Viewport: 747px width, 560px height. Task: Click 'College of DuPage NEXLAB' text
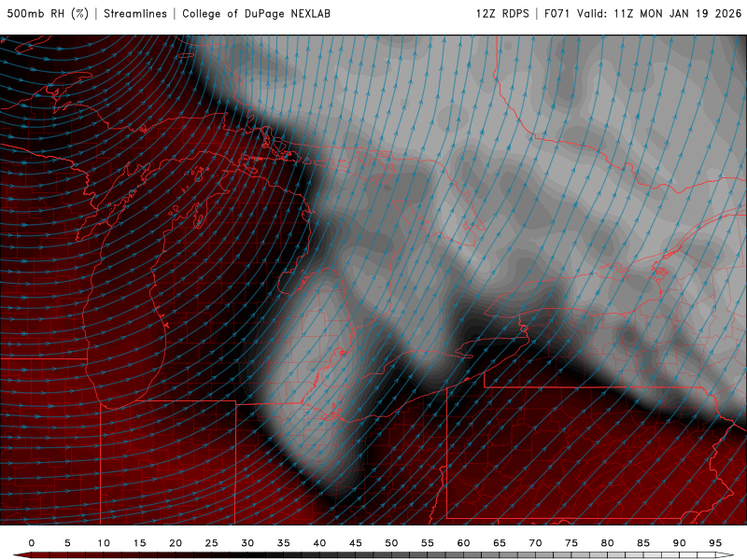(x=256, y=14)
